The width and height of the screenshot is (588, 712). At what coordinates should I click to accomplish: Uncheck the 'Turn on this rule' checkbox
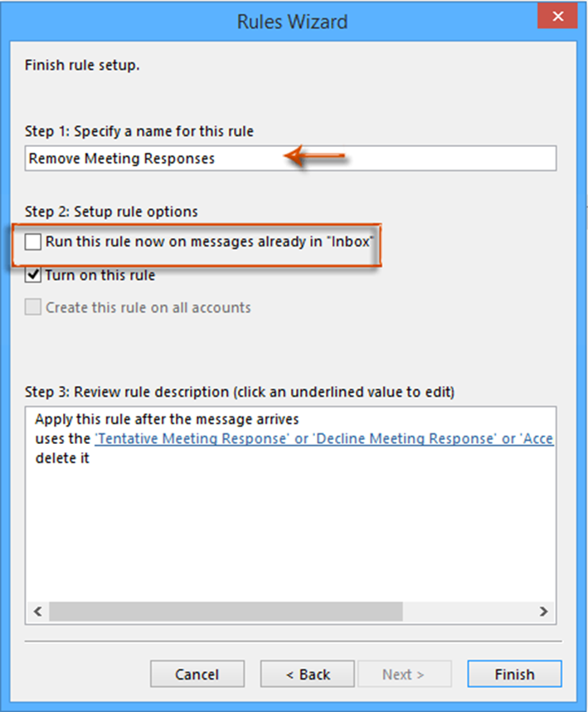pyautogui.click(x=33, y=275)
